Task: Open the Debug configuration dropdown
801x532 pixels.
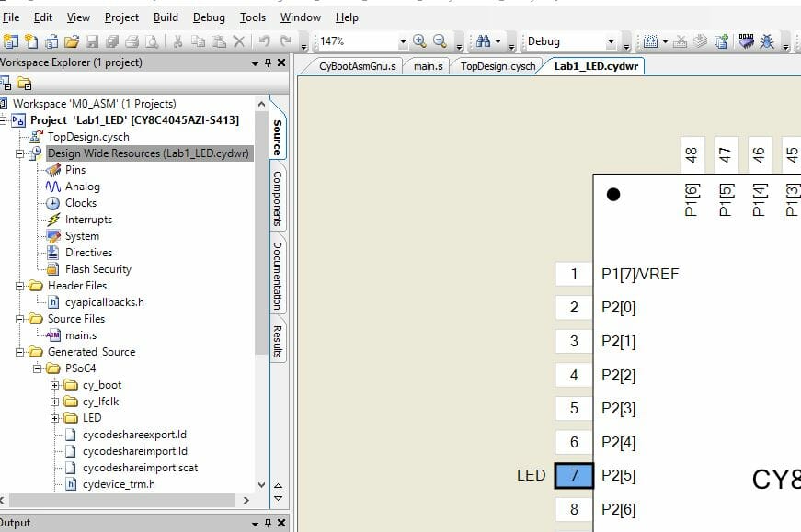Action: pyautogui.click(x=611, y=42)
